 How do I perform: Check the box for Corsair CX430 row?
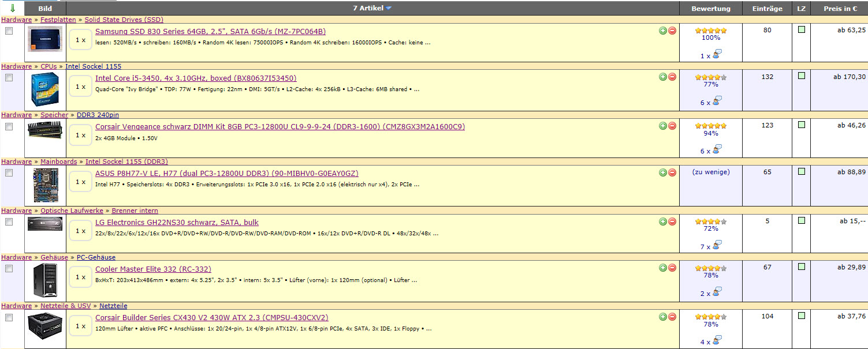9,318
